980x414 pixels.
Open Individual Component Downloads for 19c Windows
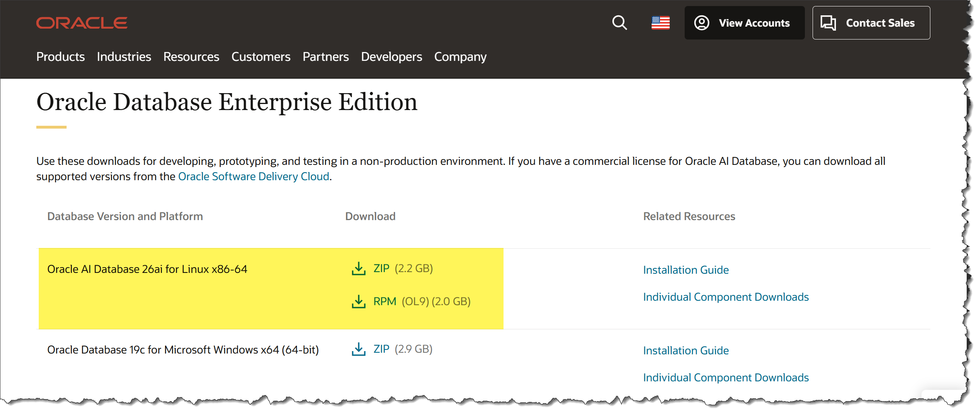coord(726,378)
